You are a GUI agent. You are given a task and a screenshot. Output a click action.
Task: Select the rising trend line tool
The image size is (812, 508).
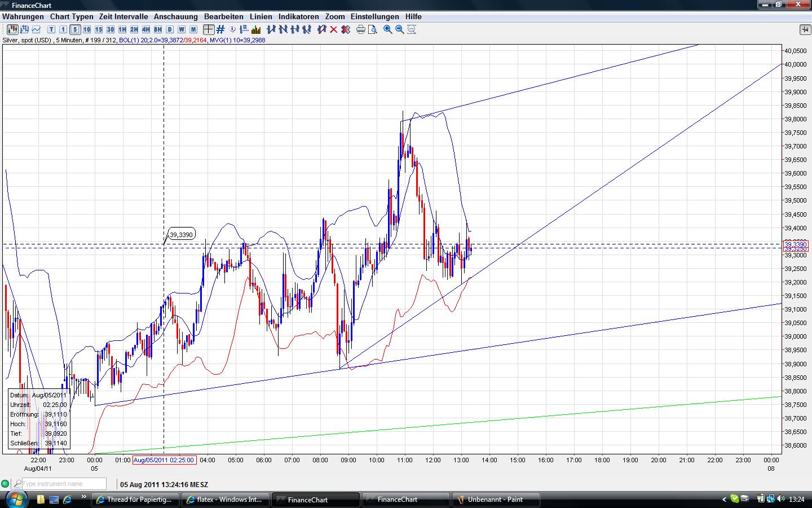pos(271,29)
